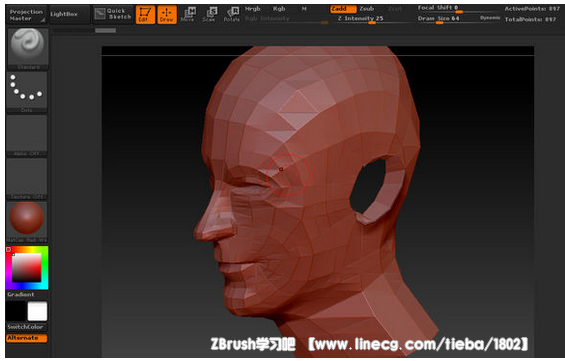
Task: Click the Z Intensity 25 slider
Action: click(373, 19)
